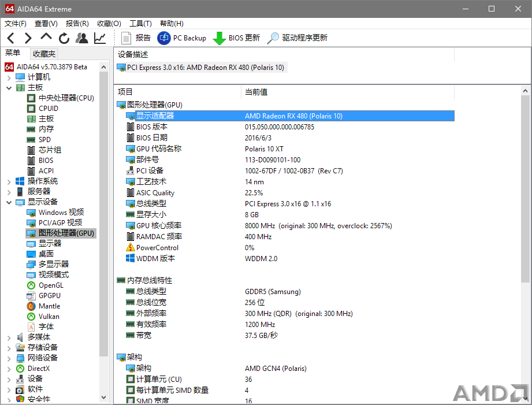The height and width of the screenshot is (405, 532).
Task: Click the GPU 核心频率 row
Action: click(x=290, y=226)
